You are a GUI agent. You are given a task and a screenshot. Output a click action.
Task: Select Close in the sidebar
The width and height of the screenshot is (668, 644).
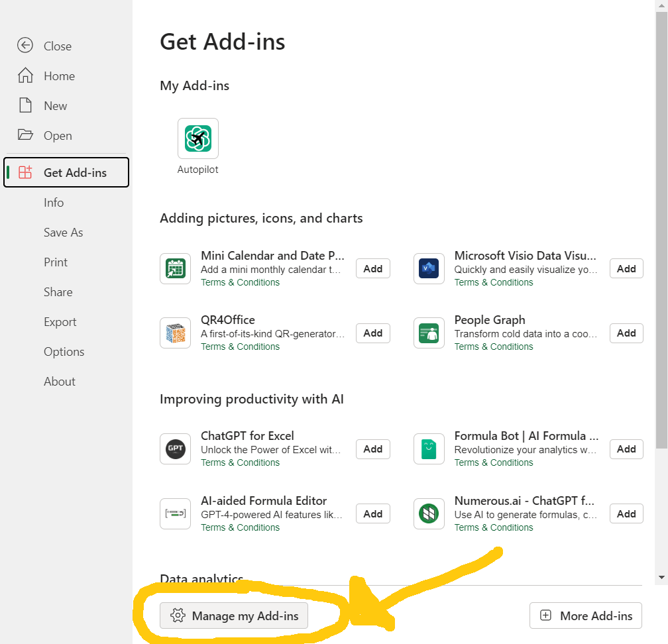58,46
